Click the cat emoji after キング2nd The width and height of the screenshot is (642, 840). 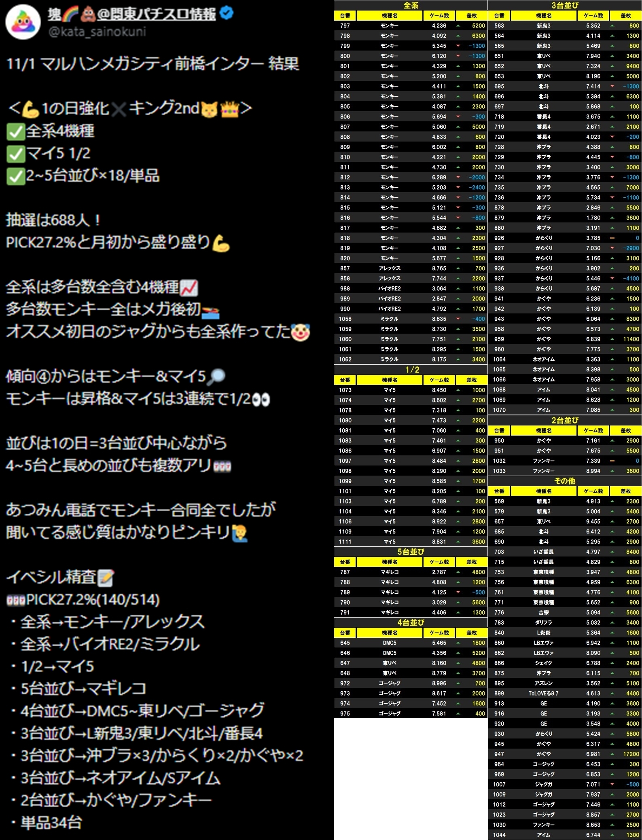(209, 109)
